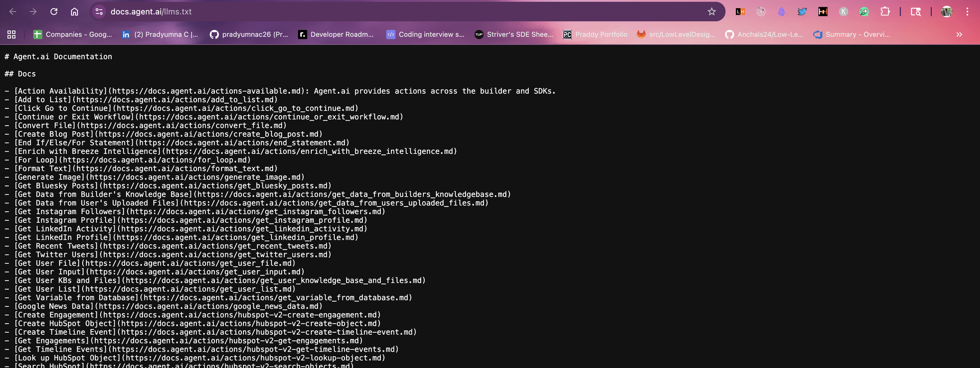Viewport: 980px width, 368px height.
Task: Open the gray K extension
Action: [x=843, y=11]
